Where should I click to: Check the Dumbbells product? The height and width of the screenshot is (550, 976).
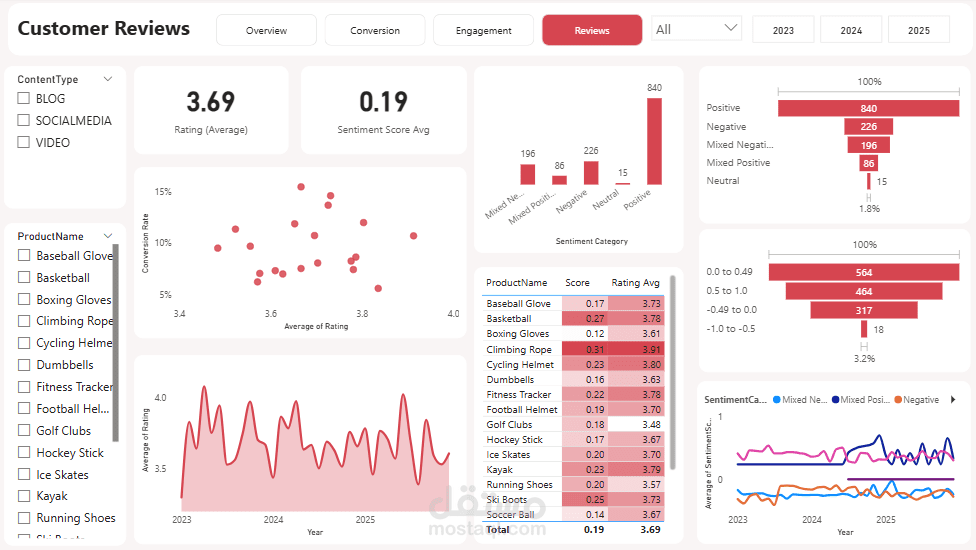(24, 365)
